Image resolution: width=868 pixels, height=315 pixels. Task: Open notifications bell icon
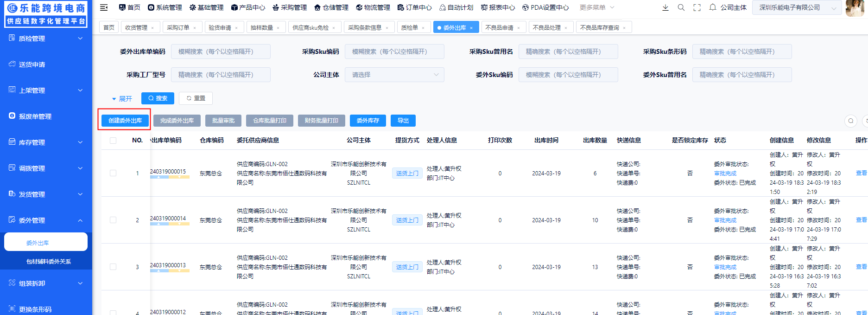713,7
